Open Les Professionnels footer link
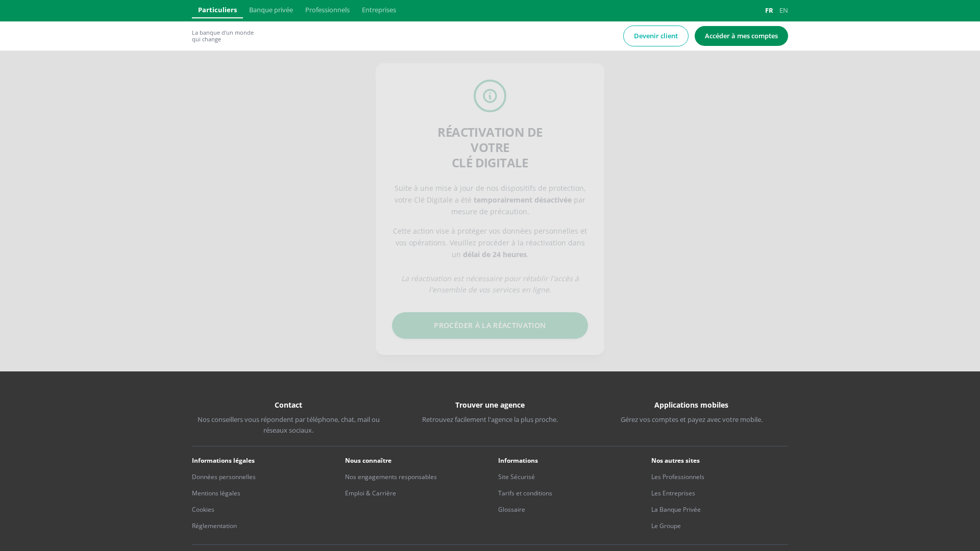The image size is (980, 551). pyautogui.click(x=678, y=477)
